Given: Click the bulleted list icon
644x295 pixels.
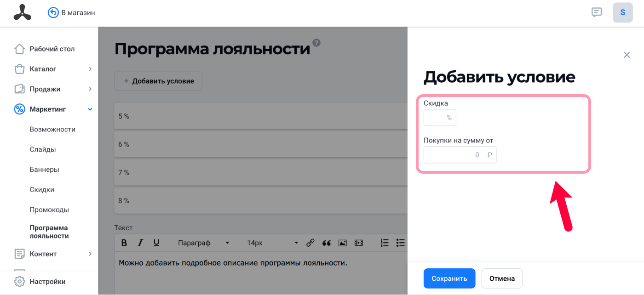Looking at the screenshot, I should (x=401, y=243).
